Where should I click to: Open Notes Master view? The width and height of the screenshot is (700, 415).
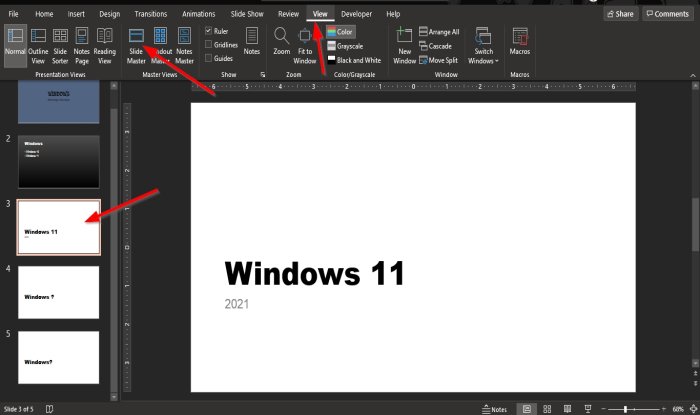click(x=184, y=46)
